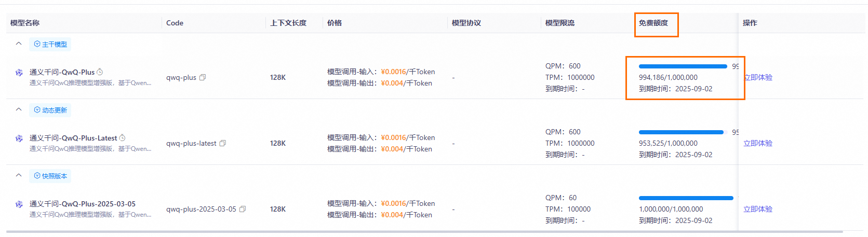Click 立即体验 for QwQ-Plus-2025-03-05
This screenshot has height=237, width=868.
click(758, 209)
